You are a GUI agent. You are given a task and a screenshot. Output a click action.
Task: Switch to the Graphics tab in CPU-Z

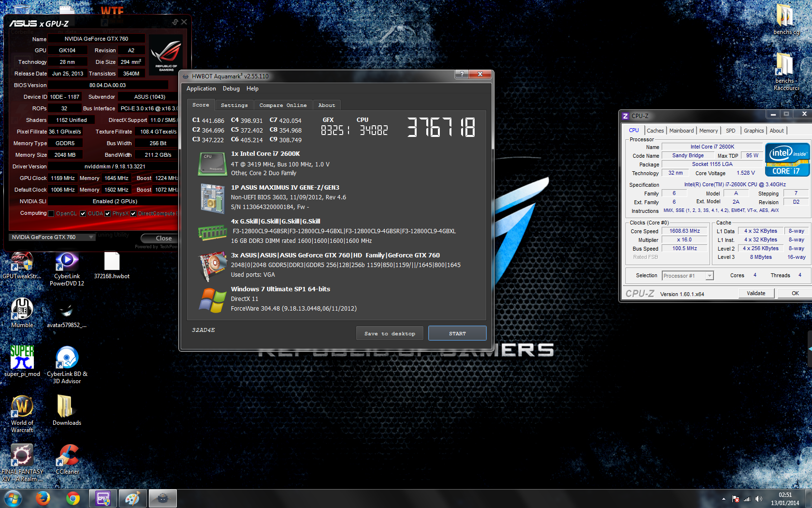(754, 131)
